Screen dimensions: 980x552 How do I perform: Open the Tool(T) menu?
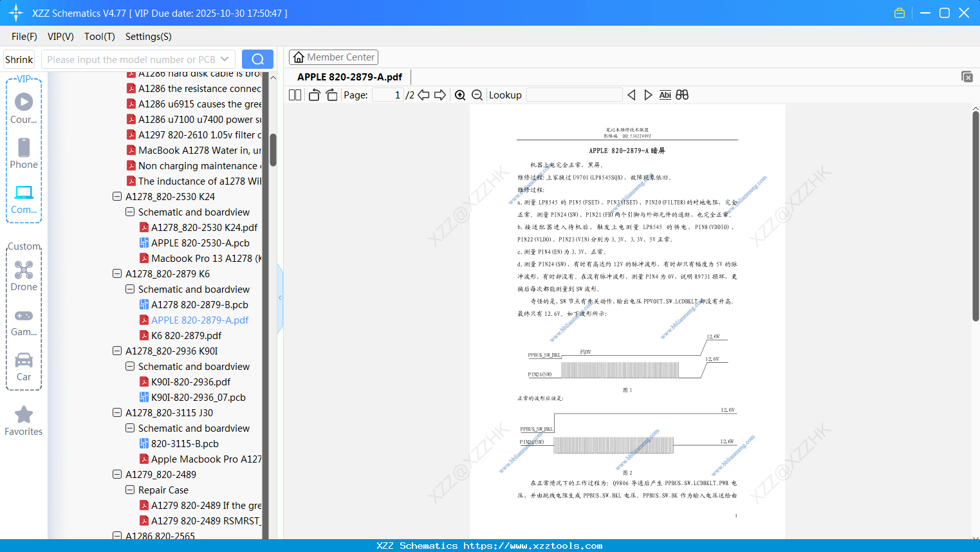pos(100,37)
